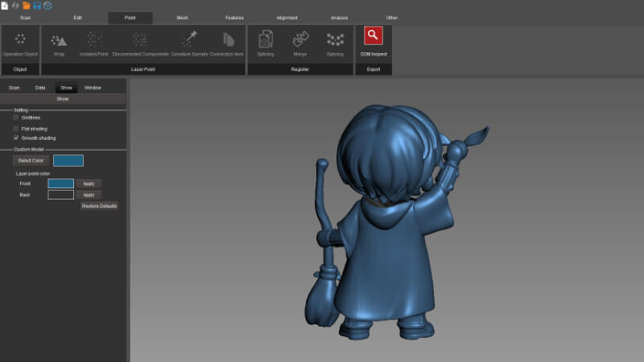Click the Isolated Point tool
The height and width of the screenshot is (362, 644).
(94, 44)
